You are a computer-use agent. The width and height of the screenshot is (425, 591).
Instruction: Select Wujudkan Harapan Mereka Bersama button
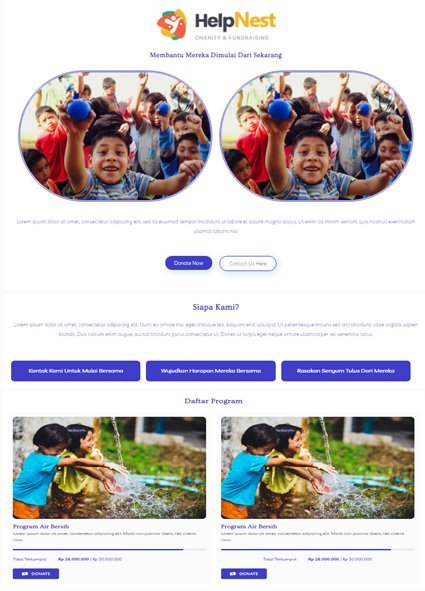(x=211, y=371)
